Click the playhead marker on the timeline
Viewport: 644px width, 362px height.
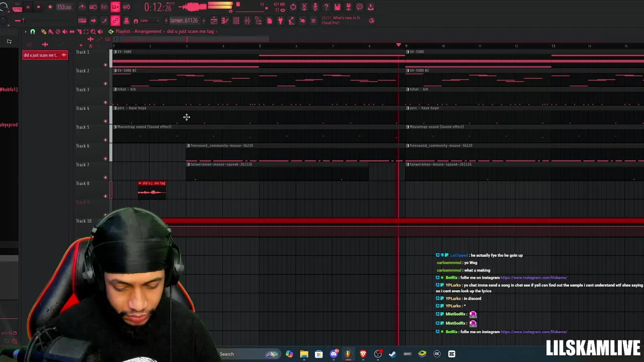(399, 45)
